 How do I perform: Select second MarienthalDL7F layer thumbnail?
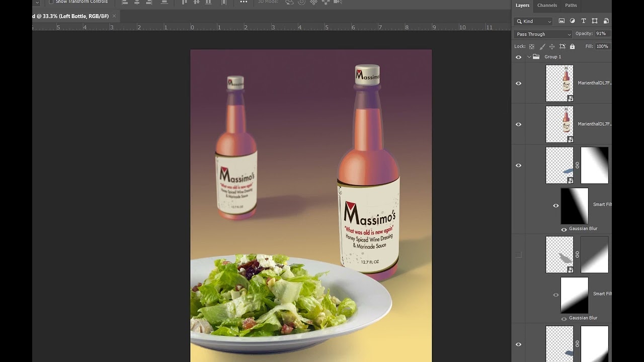[559, 124]
